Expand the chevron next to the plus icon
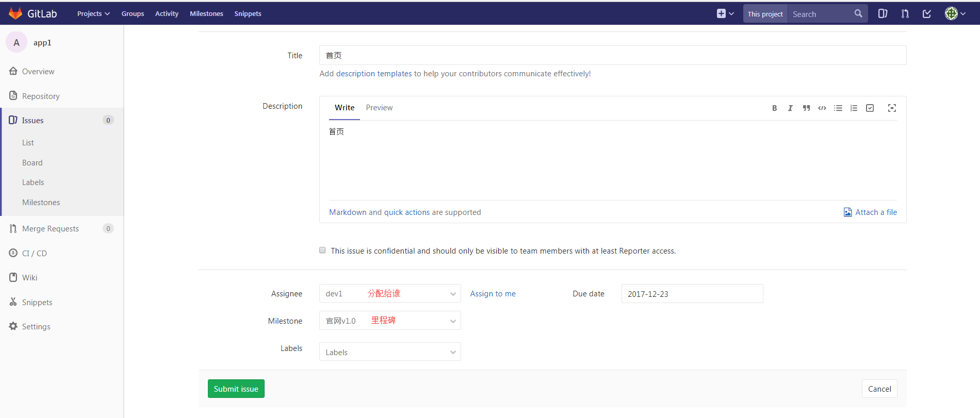This screenshot has height=418, width=980. click(731, 14)
